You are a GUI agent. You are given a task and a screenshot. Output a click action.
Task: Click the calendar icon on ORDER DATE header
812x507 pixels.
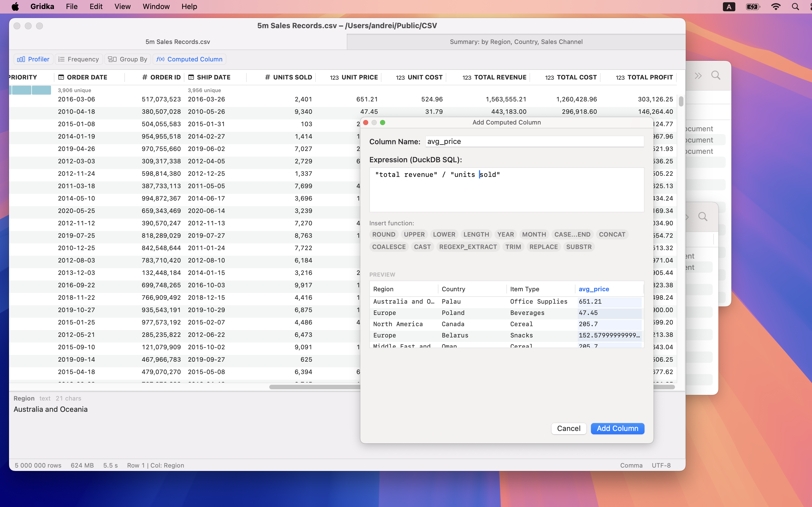coord(61,77)
